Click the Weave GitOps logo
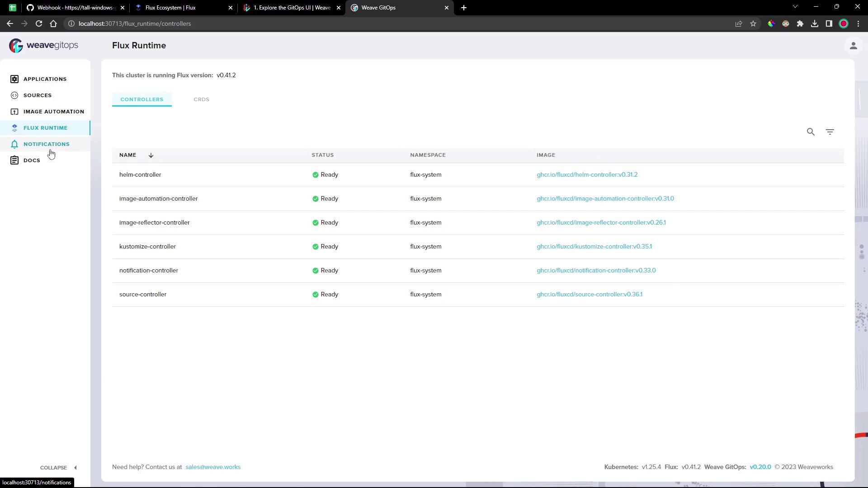Screen dimensions: 868x488 point(44,45)
